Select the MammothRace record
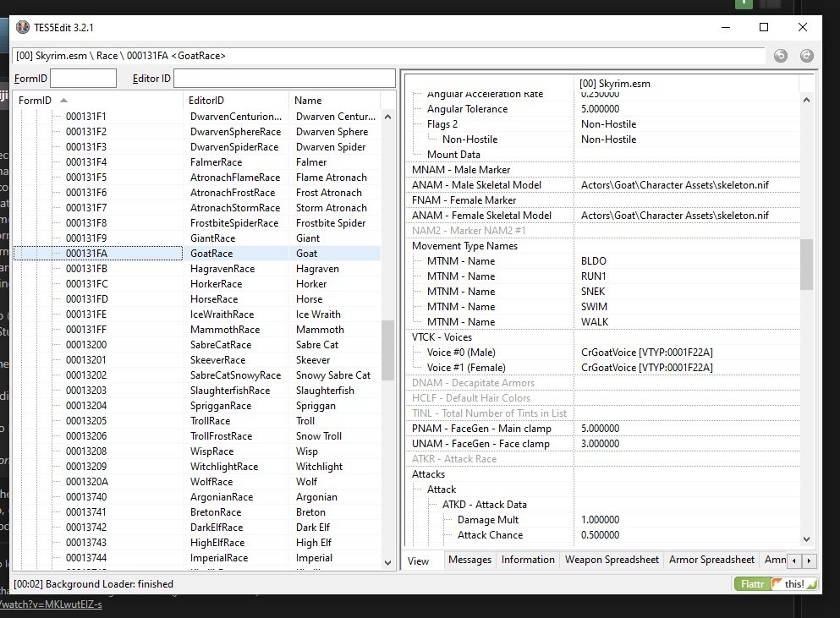 (x=198, y=330)
